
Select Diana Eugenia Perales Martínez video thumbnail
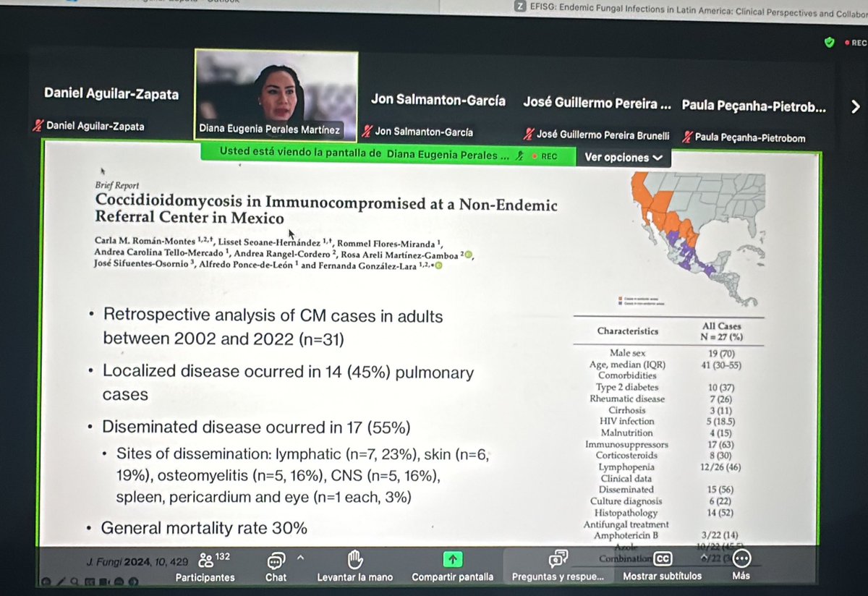(276, 95)
